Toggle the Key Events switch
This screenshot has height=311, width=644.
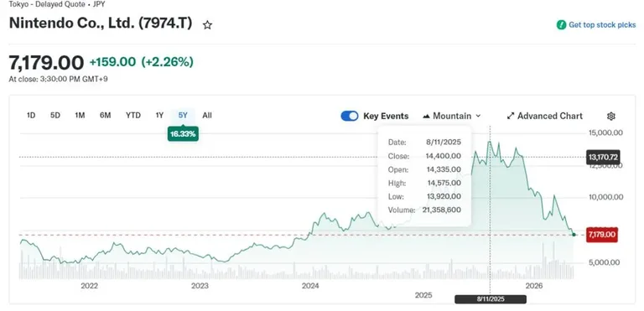(x=350, y=117)
